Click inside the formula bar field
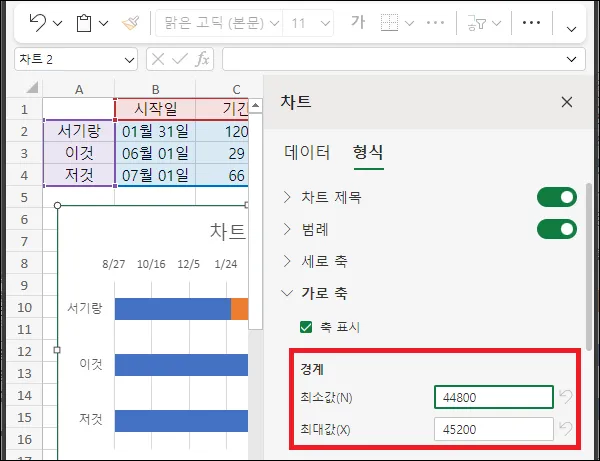This screenshot has width=600, height=461. pyautogui.click(x=394, y=59)
